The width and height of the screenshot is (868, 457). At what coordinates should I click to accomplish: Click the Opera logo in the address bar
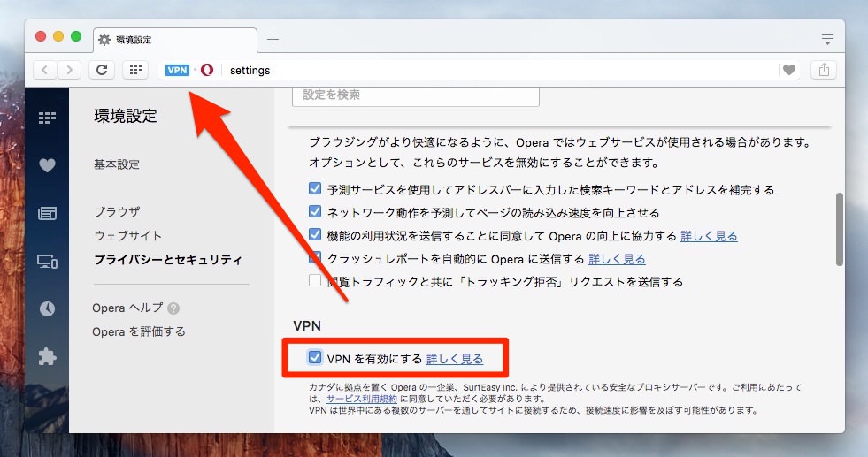[x=207, y=70]
